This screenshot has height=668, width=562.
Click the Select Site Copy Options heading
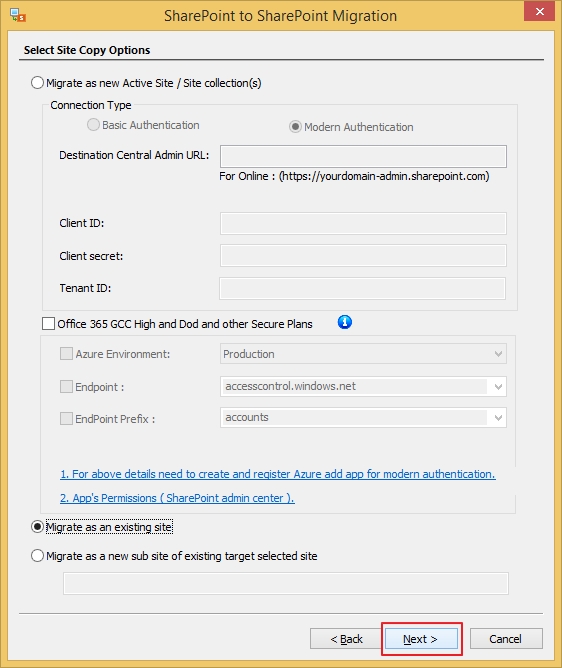pyautogui.click(x=87, y=50)
